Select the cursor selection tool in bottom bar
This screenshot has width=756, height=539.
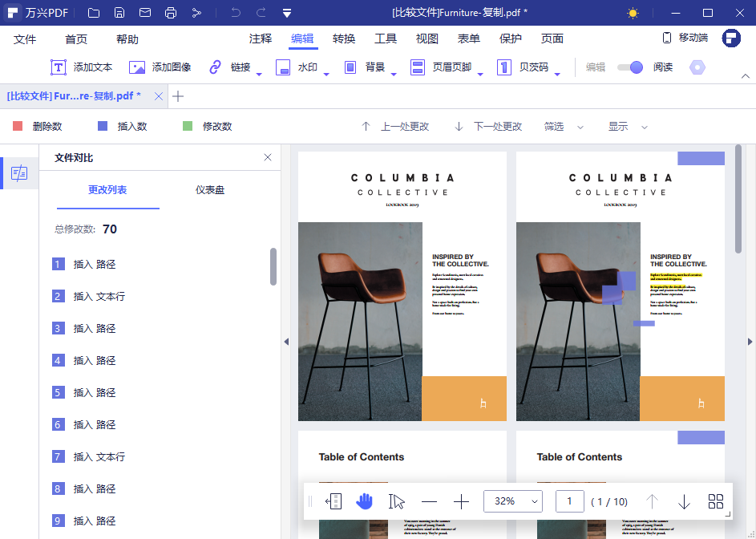pyautogui.click(x=396, y=500)
